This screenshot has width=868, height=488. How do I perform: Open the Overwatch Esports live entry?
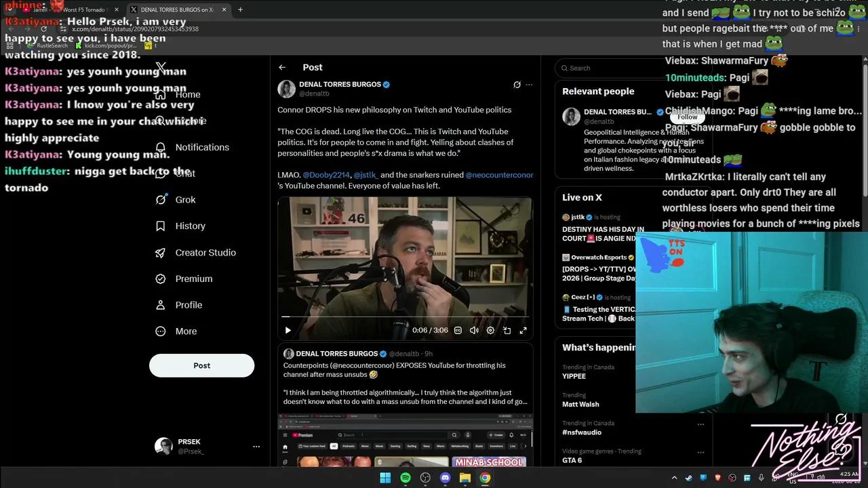[599, 267]
